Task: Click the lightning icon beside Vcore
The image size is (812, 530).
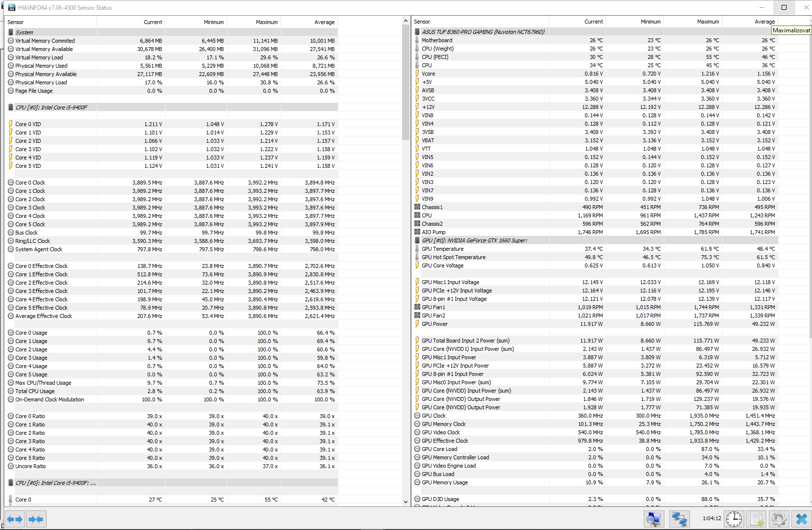Action: (x=417, y=74)
